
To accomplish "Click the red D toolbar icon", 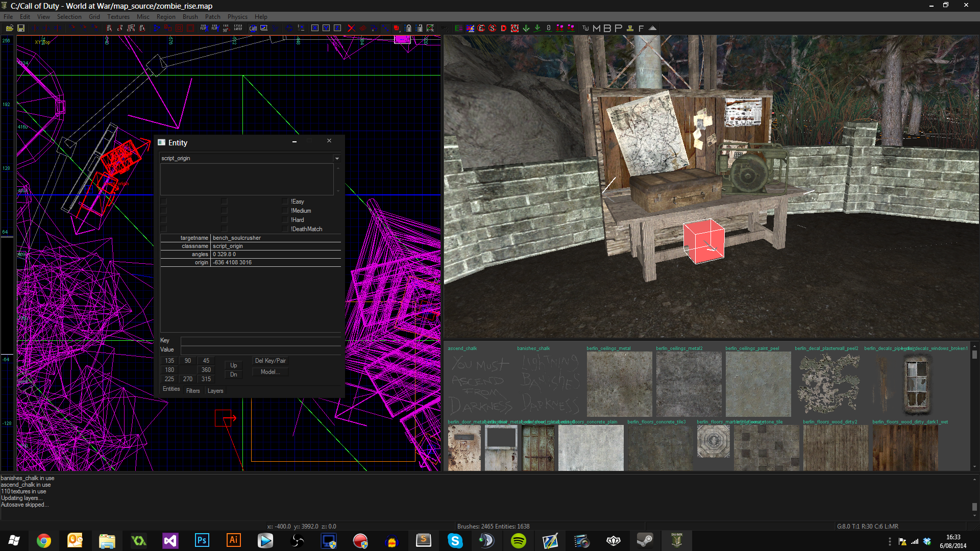I will (x=503, y=28).
